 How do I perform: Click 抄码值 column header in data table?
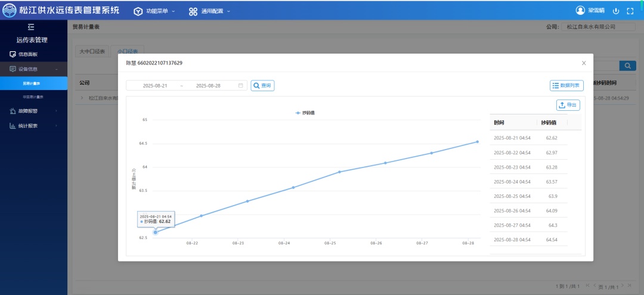[x=552, y=123]
